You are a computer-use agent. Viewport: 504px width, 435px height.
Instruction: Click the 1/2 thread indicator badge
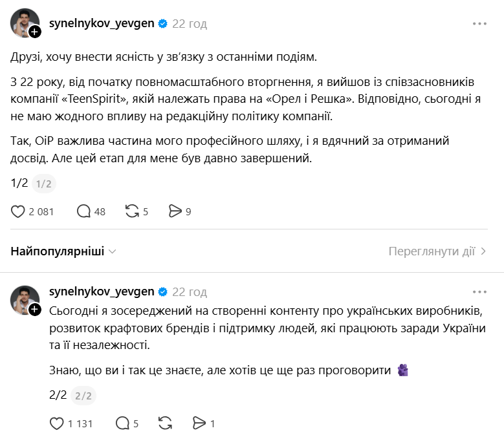pyautogui.click(x=44, y=184)
